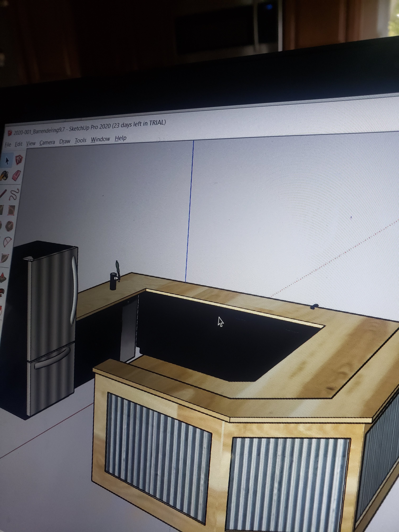
Task: Open the View menu
Action: (x=31, y=143)
